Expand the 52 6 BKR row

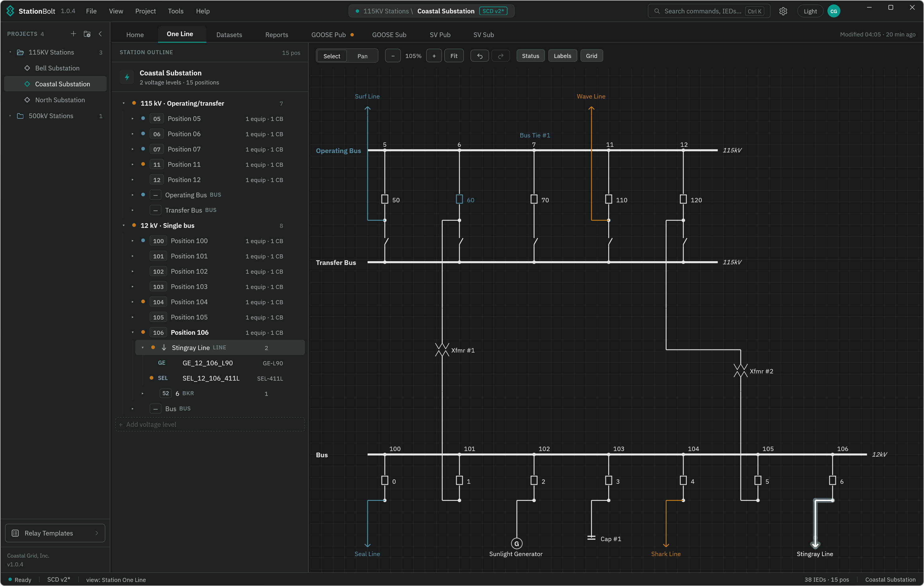[142, 393]
